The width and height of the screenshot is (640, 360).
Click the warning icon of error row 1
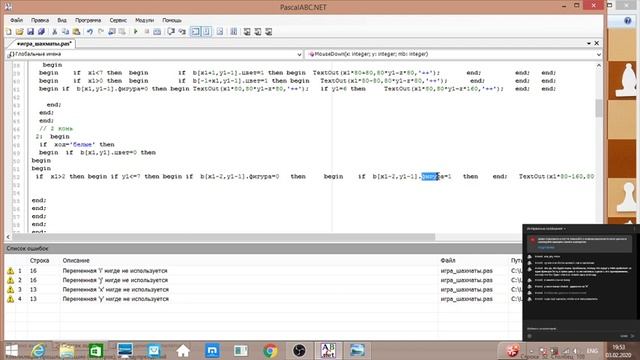10,271
